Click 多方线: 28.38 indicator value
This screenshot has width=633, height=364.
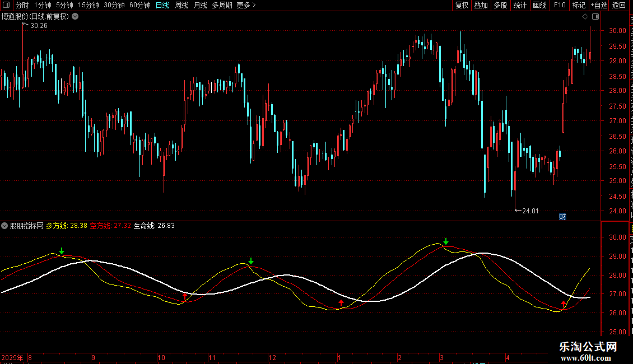pyautogui.click(x=67, y=226)
